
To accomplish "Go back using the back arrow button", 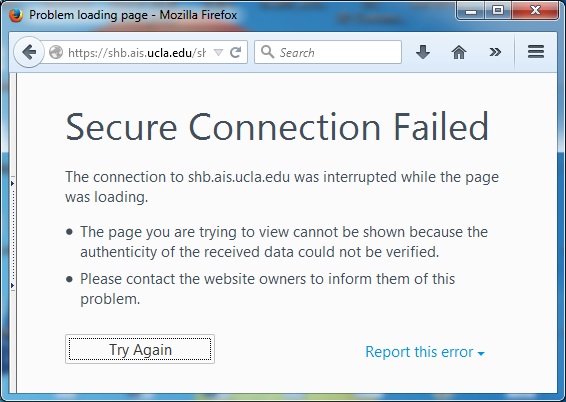I will point(29,52).
